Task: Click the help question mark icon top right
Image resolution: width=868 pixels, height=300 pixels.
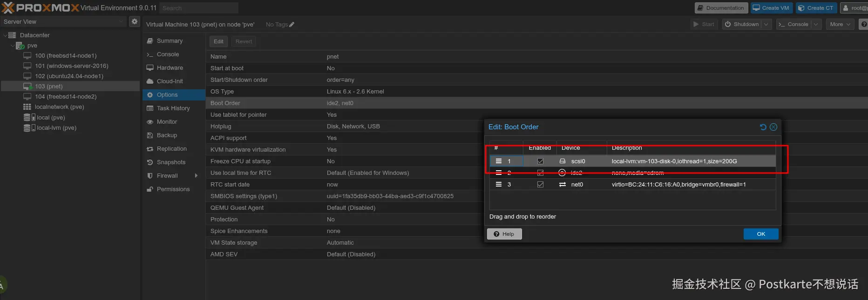Action: click(x=864, y=24)
